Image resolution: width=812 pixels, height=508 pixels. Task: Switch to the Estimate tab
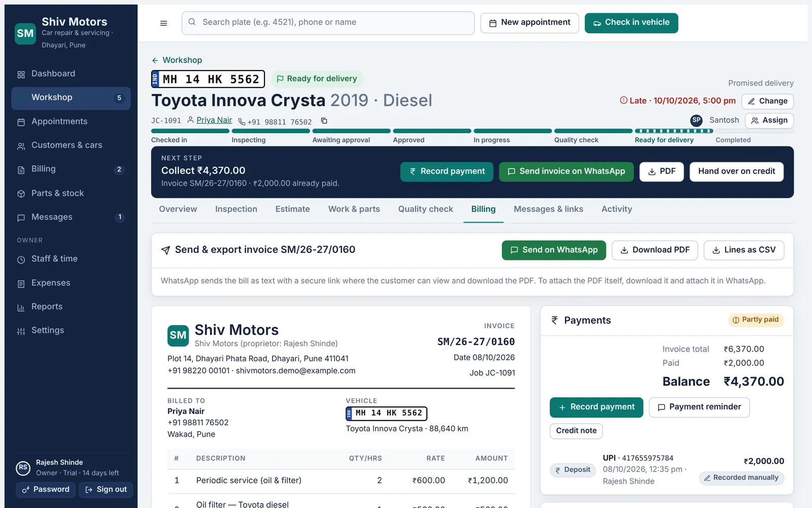[292, 209]
